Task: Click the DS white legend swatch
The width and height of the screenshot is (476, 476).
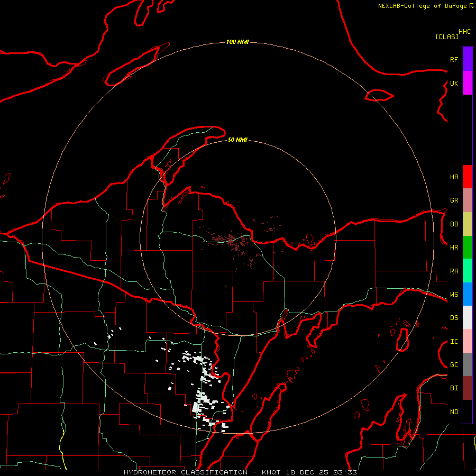Action: point(467,317)
